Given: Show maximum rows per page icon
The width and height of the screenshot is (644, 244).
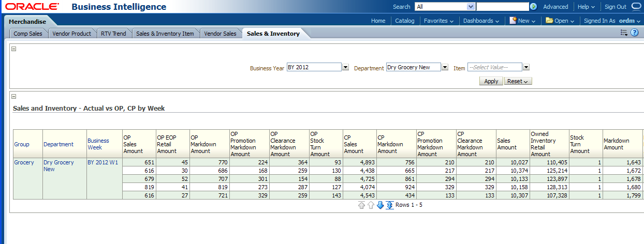Looking at the screenshot, I should pos(390,205).
